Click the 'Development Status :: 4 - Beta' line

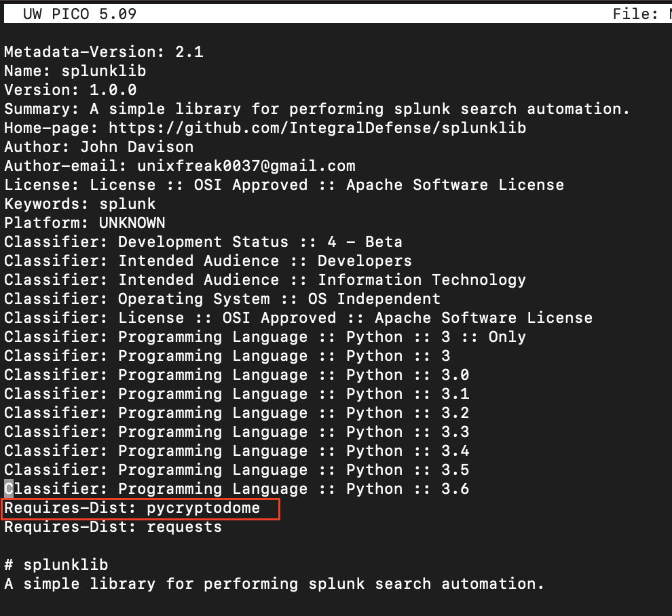204,242
